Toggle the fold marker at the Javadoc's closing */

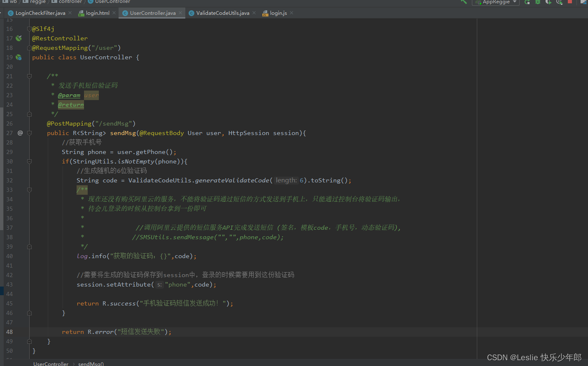(x=29, y=114)
